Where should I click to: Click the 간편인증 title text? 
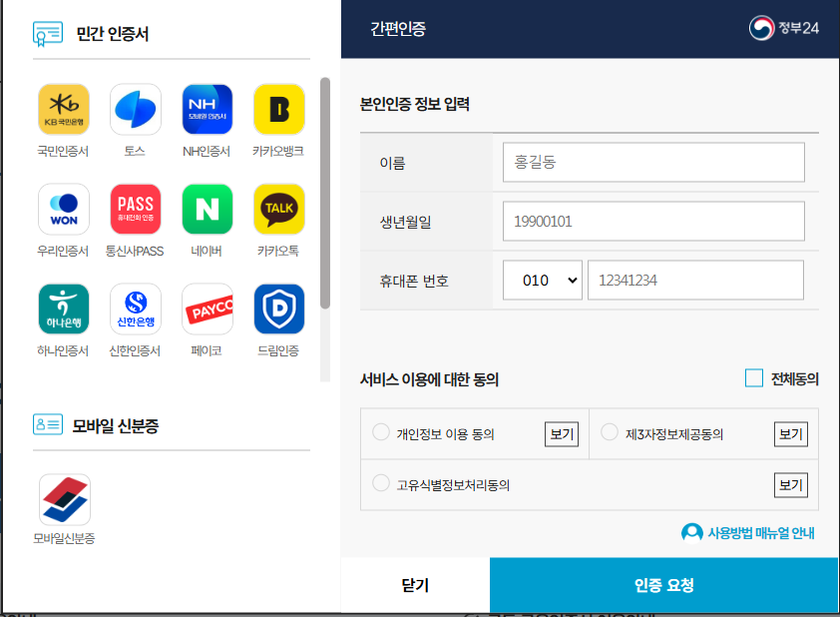pos(398,28)
